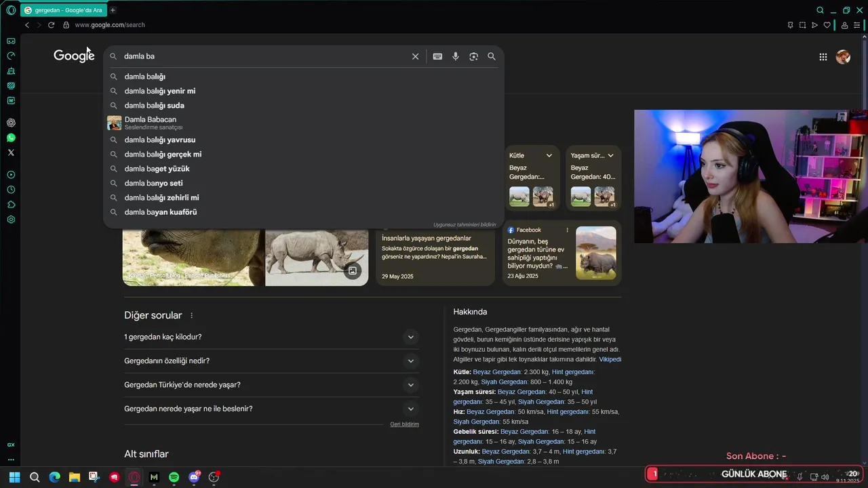Open the Facebook result three-dot menu

click(x=567, y=230)
